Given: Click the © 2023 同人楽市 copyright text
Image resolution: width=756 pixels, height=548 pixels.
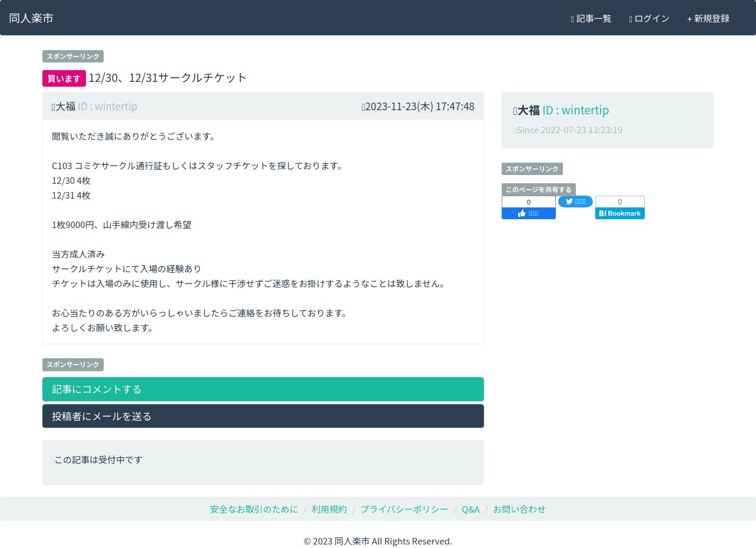Looking at the screenshot, I should coord(378,541).
